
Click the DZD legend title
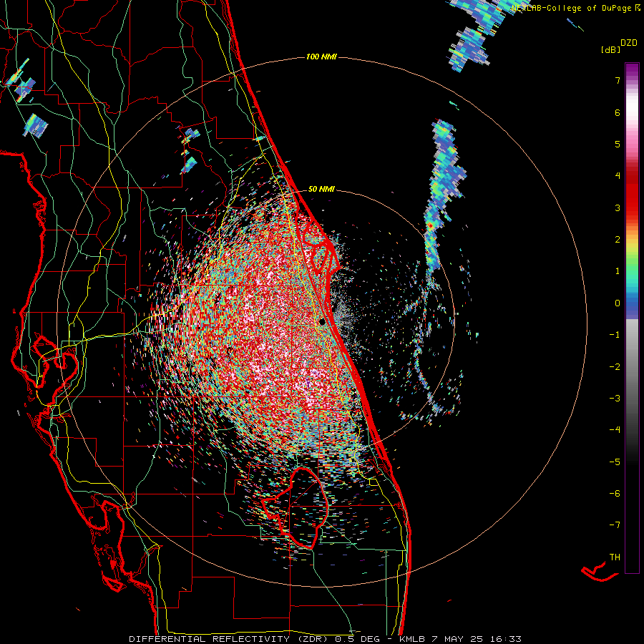(629, 43)
